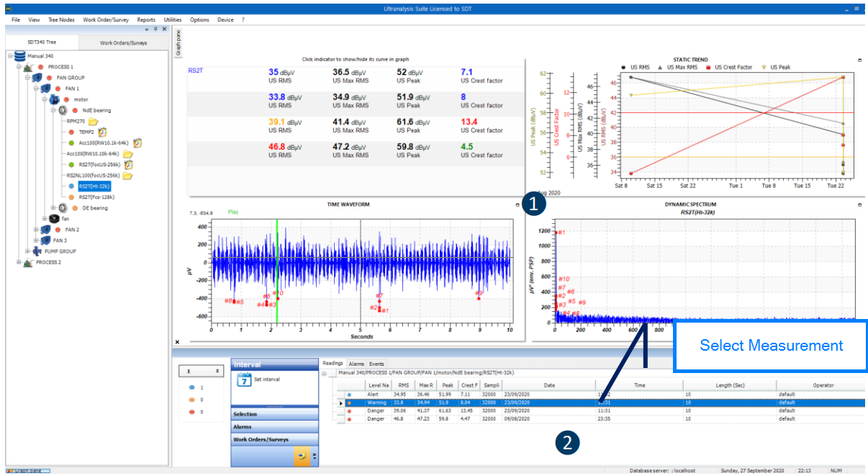
Task: Click the yellow arrow icon under Work Orders/Surveys
Action: tap(303, 457)
